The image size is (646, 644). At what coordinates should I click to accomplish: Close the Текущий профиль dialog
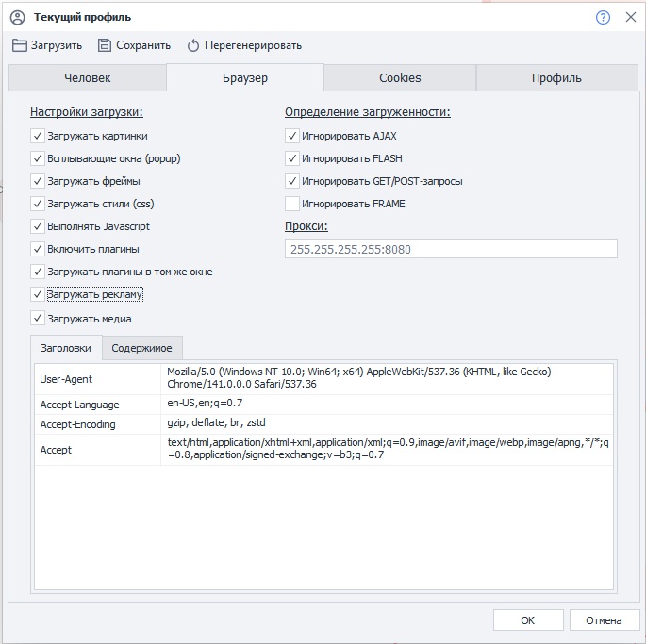coord(631,17)
